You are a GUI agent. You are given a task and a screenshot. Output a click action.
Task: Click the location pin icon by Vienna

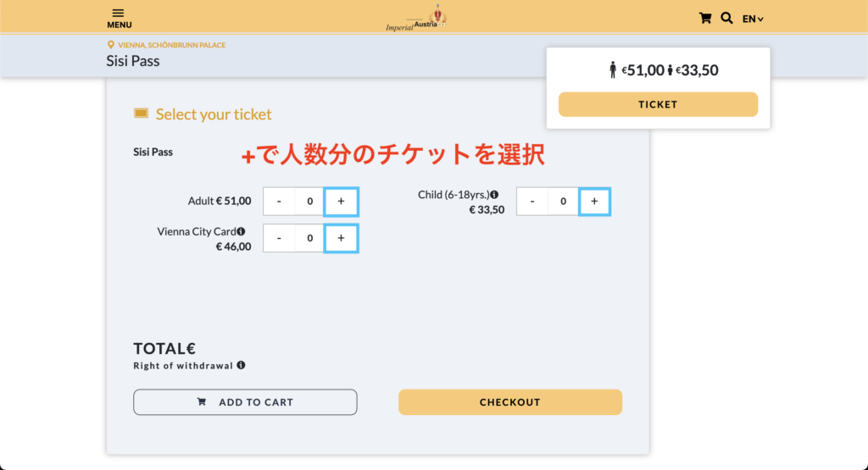(111, 45)
